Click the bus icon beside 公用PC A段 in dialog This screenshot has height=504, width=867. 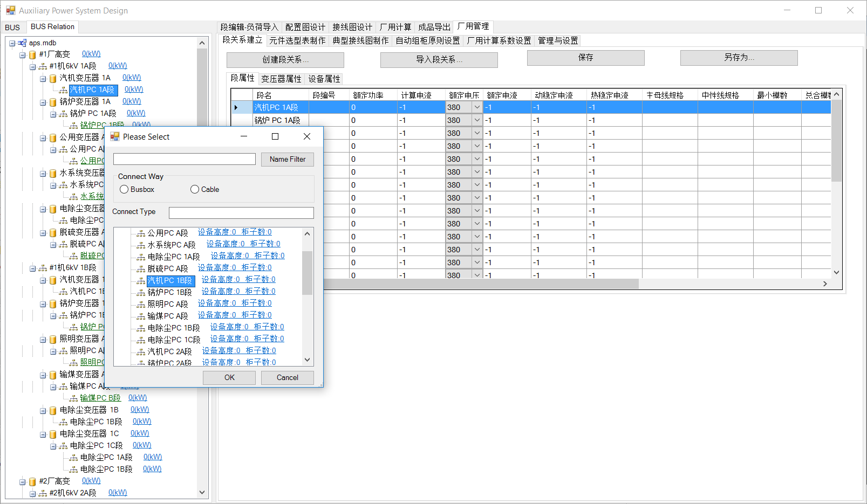click(141, 233)
